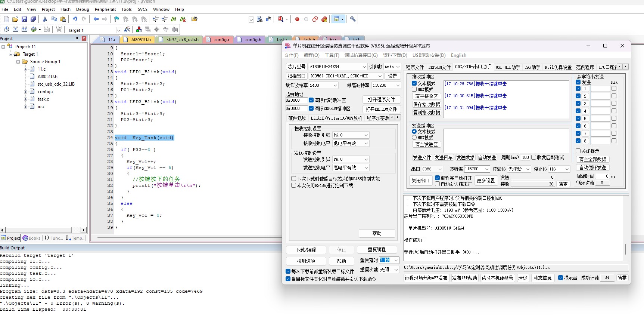Save the current file in Keil
This screenshot has width=644, height=329.
pyautogui.click(x=24, y=19)
